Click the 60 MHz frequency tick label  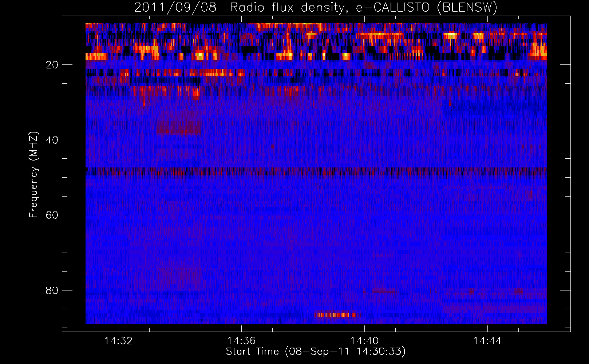52,215
